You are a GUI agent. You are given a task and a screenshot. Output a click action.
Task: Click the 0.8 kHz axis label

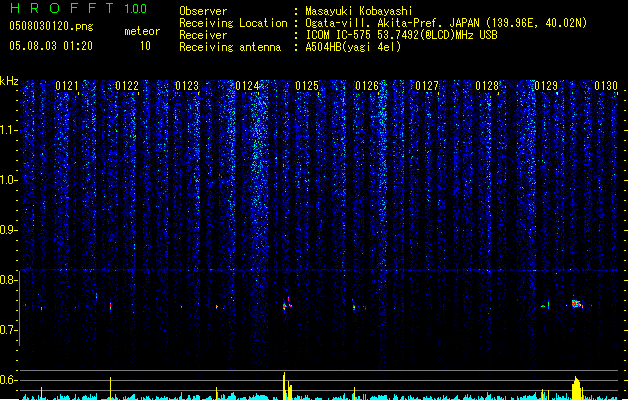click(8, 280)
